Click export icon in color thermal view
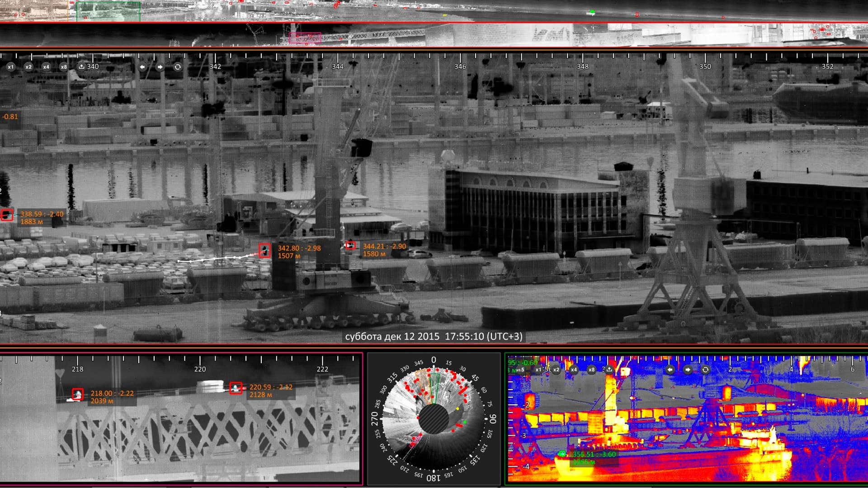The height and width of the screenshot is (488, 868). pyautogui.click(x=609, y=369)
